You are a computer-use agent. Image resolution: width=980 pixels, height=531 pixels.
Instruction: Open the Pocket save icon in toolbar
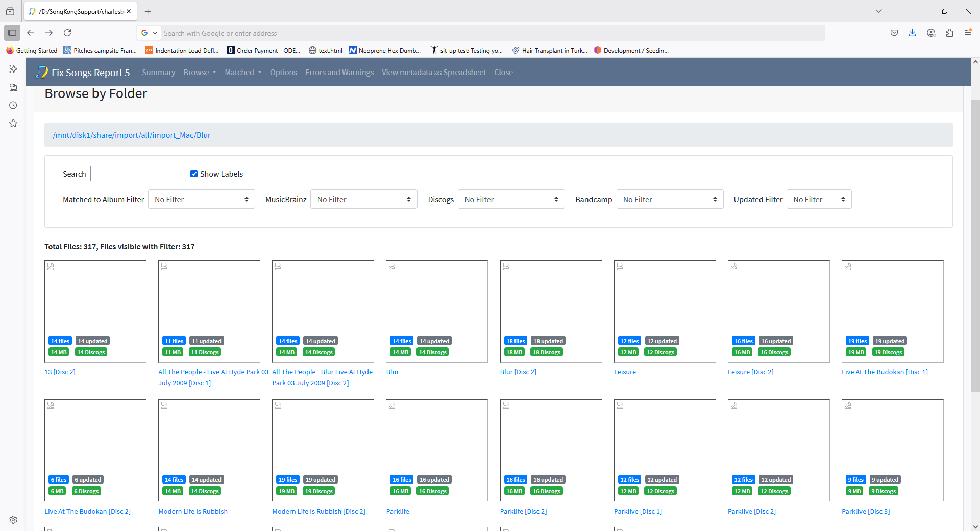(894, 33)
